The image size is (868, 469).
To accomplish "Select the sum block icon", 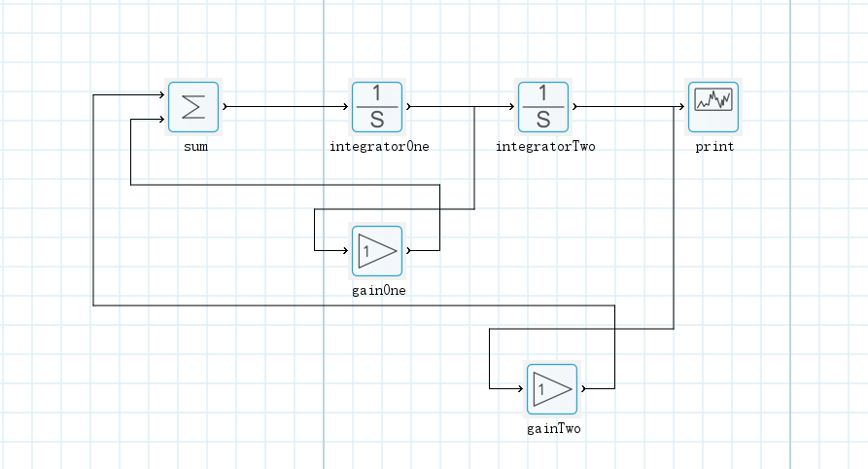I will point(193,107).
